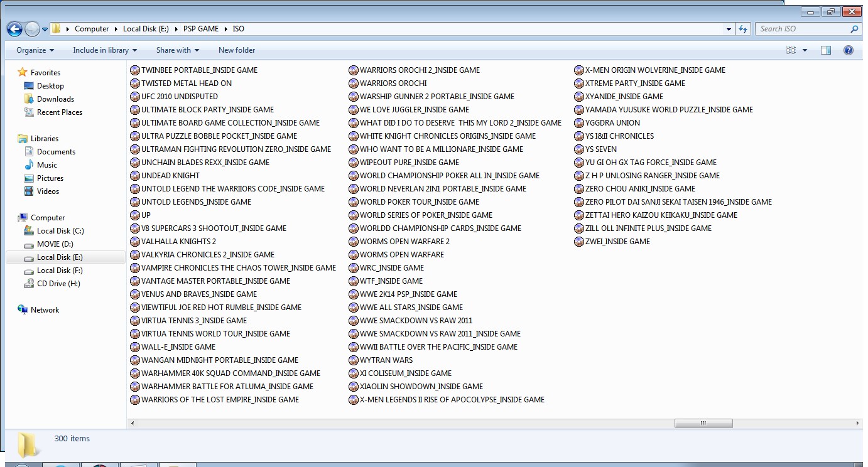Expand the arrow after PSP GAME breadcrumb

pyautogui.click(x=226, y=29)
